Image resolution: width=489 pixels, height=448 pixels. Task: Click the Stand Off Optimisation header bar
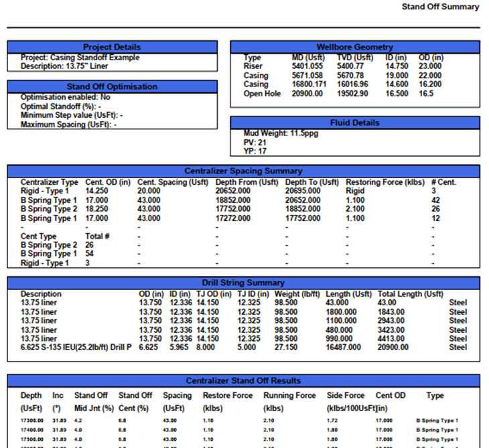pyautogui.click(x=112, y=86)
